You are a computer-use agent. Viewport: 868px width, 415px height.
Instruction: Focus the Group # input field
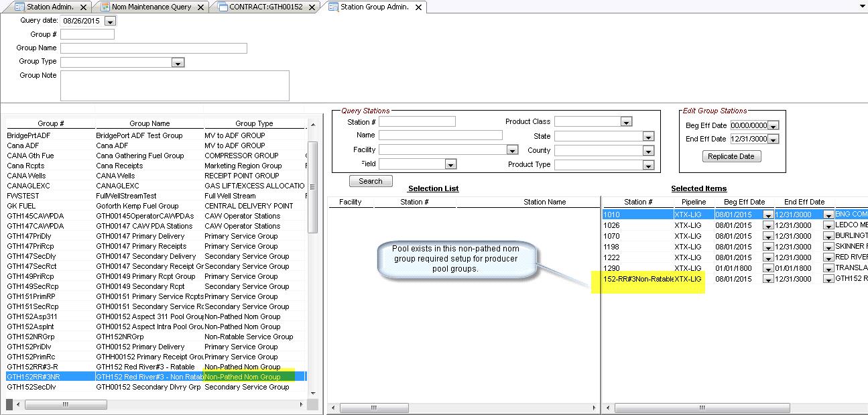[87, 34]
